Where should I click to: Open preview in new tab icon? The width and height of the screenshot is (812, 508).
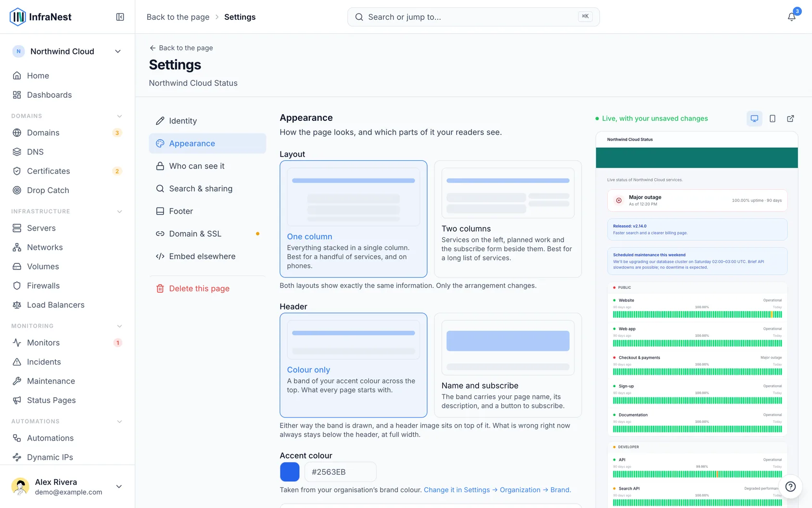790,118
